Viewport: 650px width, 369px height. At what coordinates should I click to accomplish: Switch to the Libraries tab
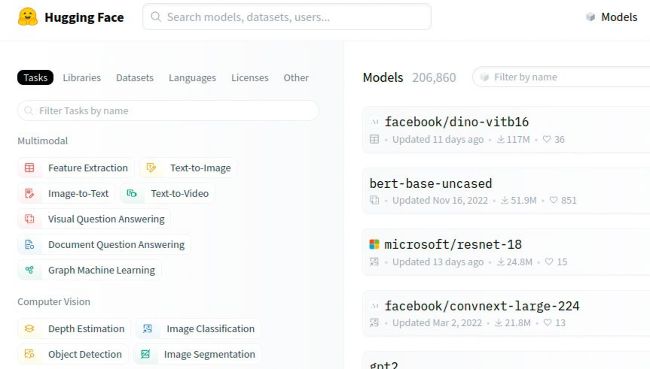tap(82, 78)
